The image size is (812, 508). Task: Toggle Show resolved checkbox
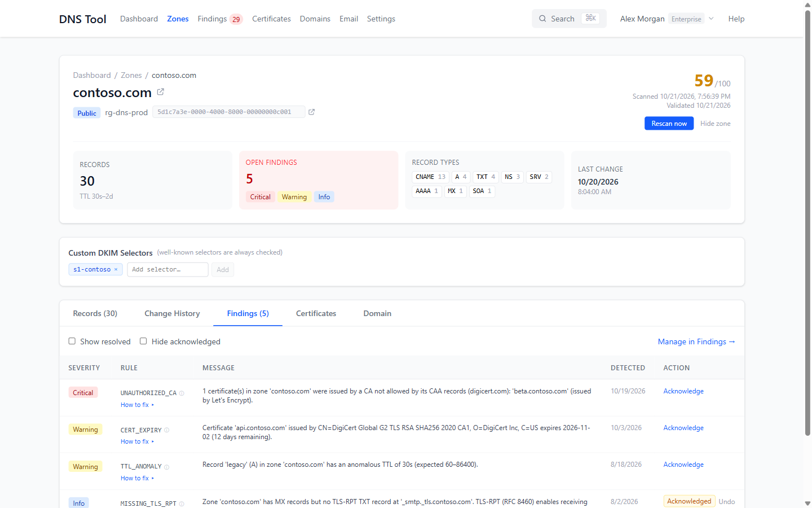point(72,341)
